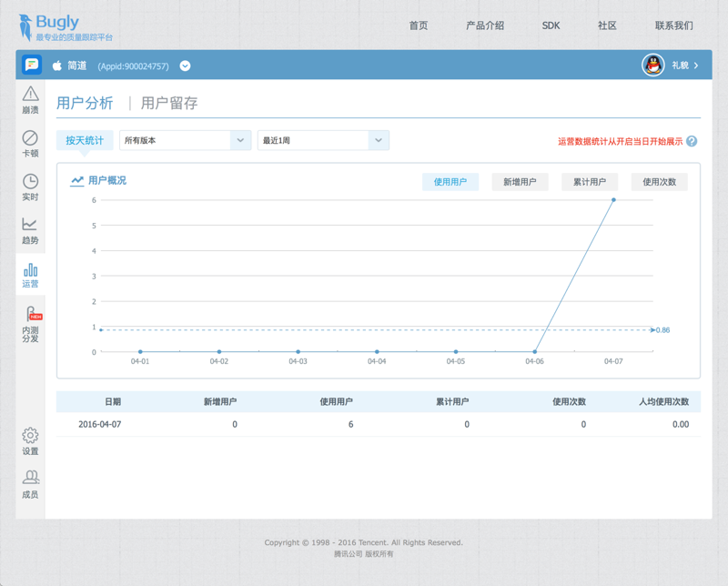Open SDK in the top navigation
728x586 pixels.
click(551, 25)
